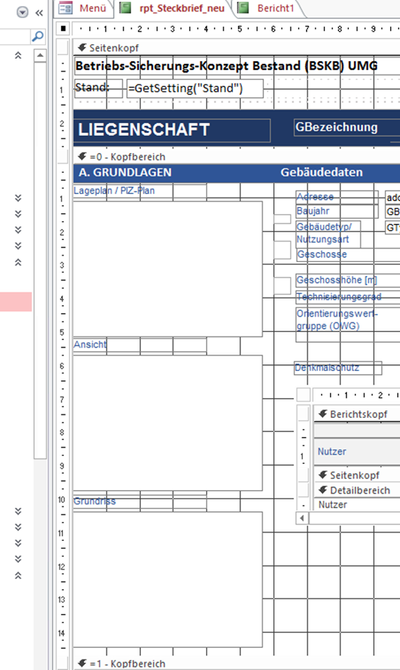Select the Betriebs-Sicherungs-Konzept title label
This screenshot has width=400, height=670.
[x=226, y=66]
